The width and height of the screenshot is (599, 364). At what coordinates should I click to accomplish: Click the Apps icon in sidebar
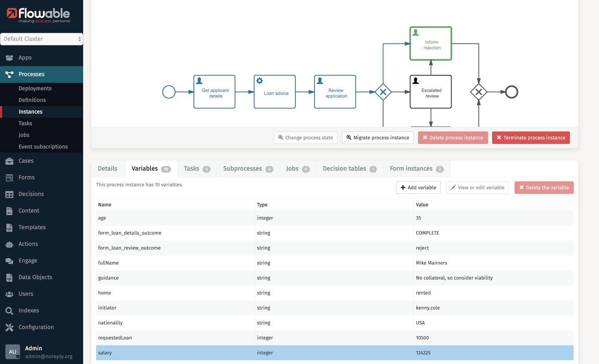[9, 58]
